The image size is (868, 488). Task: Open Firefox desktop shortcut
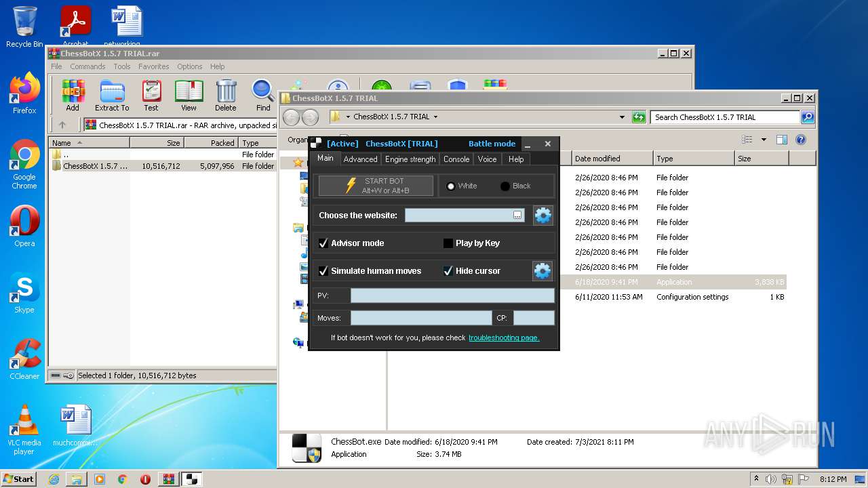[x=24, y=94]
